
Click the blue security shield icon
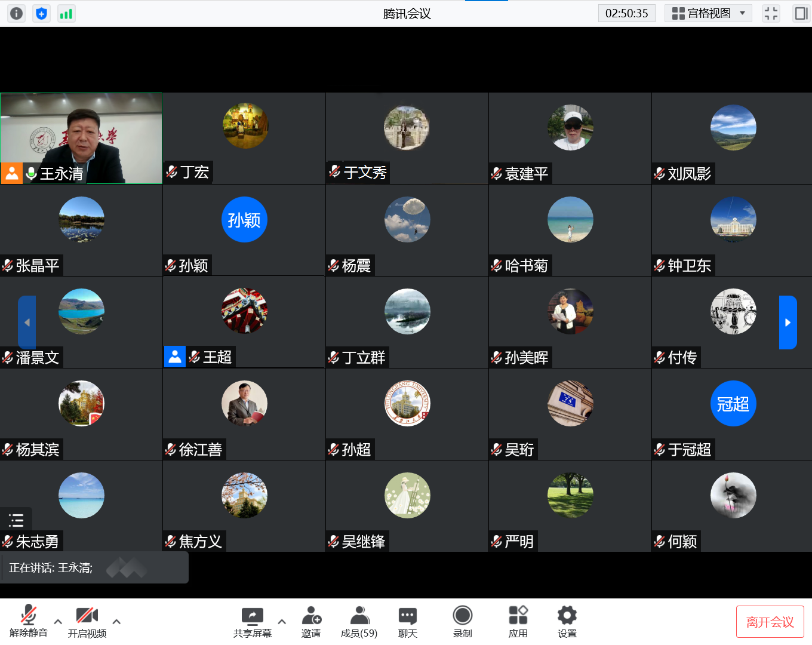tap(41, 13)
